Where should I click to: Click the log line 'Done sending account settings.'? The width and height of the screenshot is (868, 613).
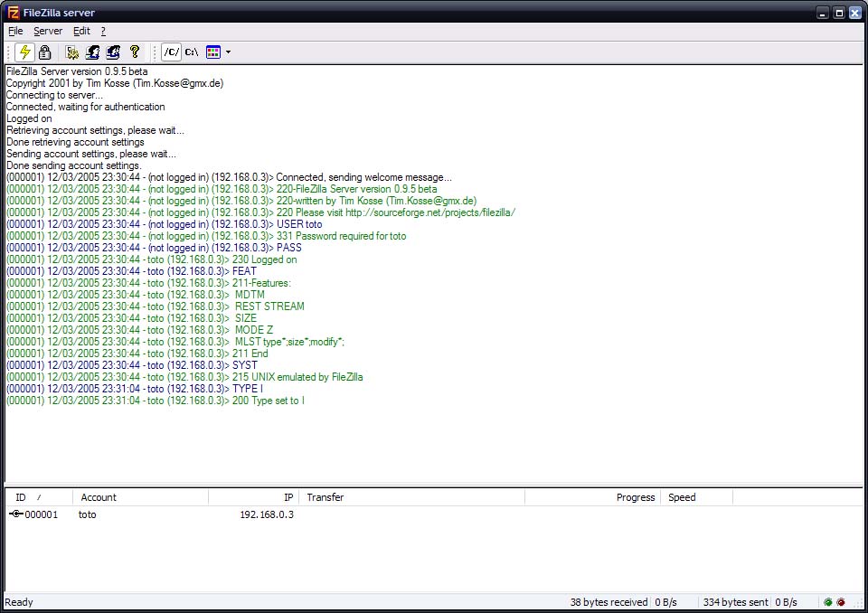click(73, 165)
